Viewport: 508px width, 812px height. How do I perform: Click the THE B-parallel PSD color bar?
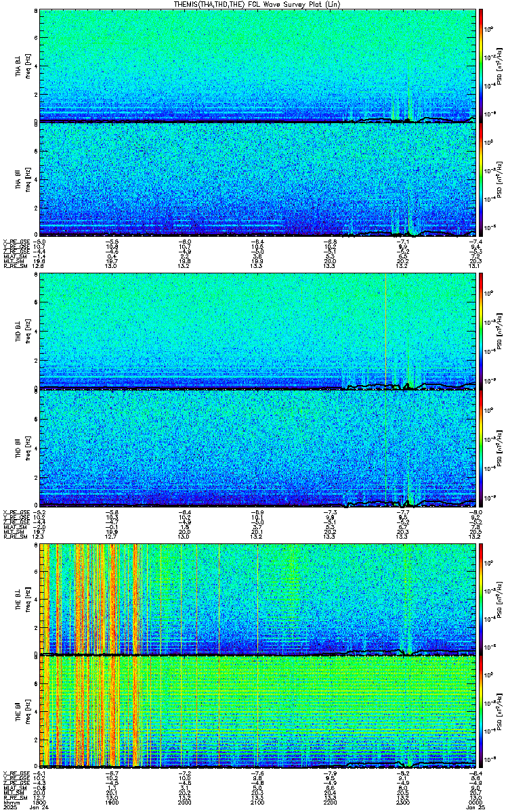tap(481, 712)
